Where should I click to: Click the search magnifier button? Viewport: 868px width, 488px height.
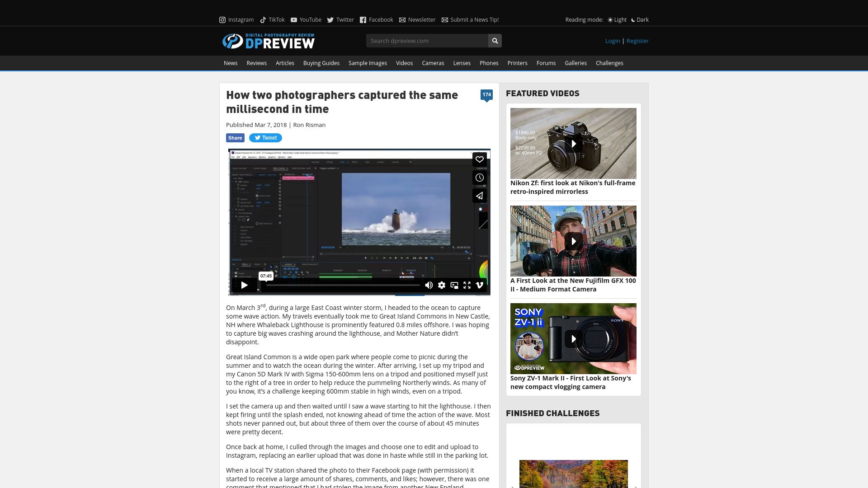point(495,41)
